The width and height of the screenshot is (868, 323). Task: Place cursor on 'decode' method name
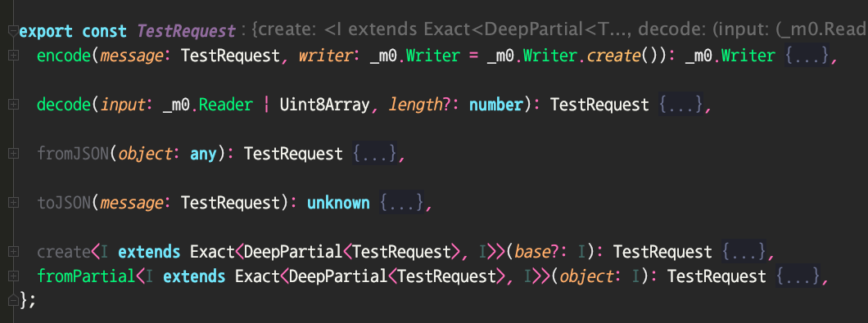coord(64,105)
